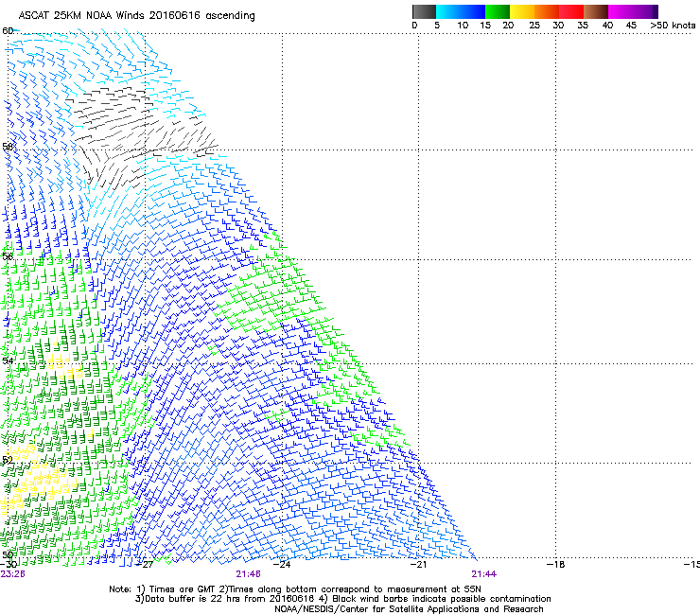Click the '15' label under the color scale
The width and height of the screenshot is (700, 615).
(485, 26)
